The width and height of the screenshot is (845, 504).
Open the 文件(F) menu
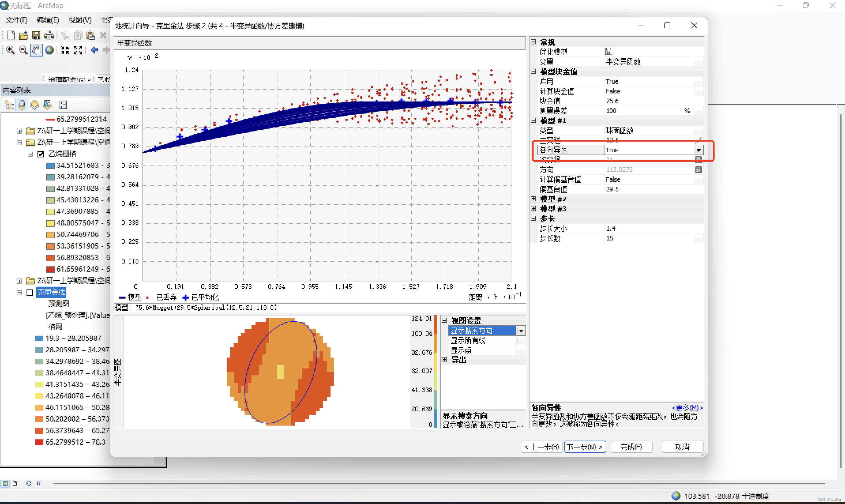coord(16,20)
